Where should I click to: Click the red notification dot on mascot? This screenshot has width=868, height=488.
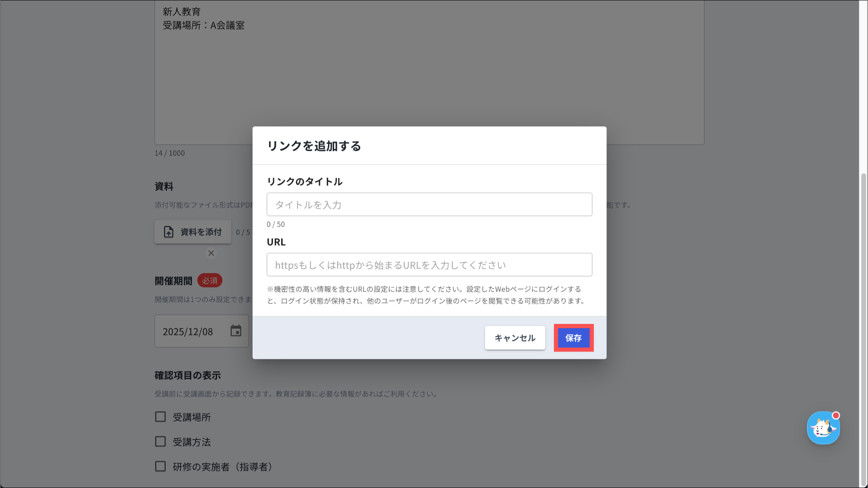(836, 415)
